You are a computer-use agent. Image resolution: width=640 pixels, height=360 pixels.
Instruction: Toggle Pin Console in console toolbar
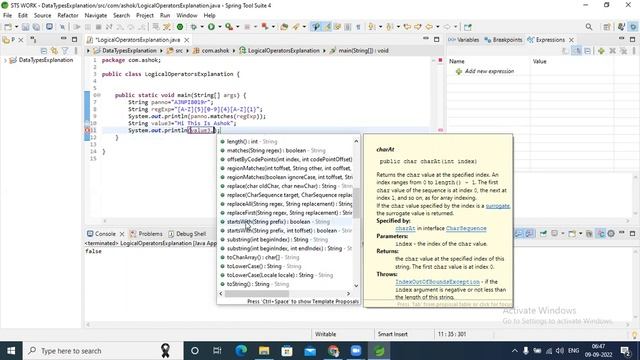click(x=543, y=233)
